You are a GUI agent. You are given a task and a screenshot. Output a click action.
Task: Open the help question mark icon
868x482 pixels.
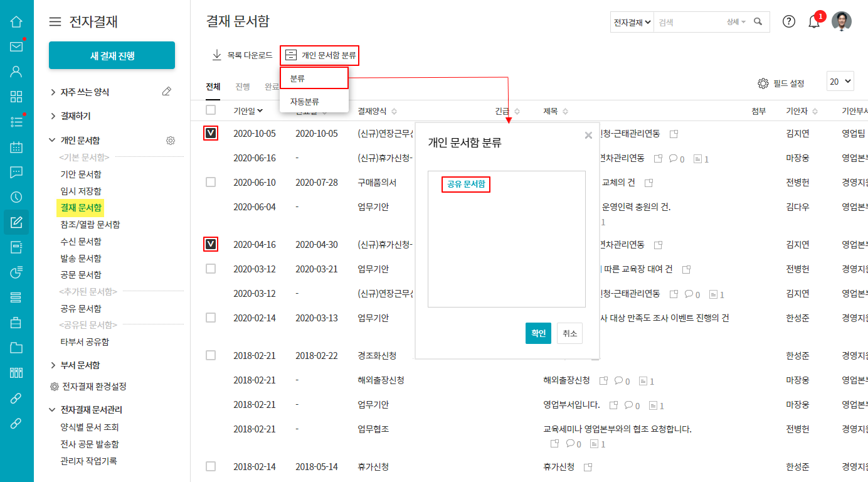789,21
